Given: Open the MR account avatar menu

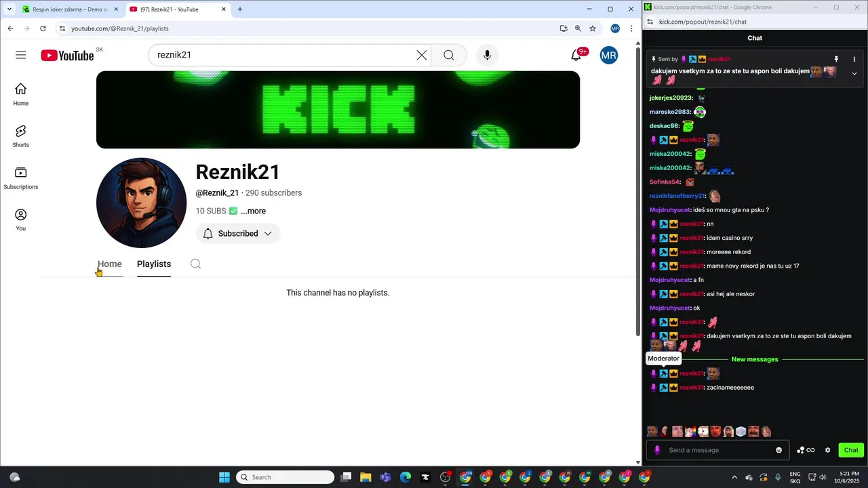Looking at the screenshot, I should tap(608, 55).
